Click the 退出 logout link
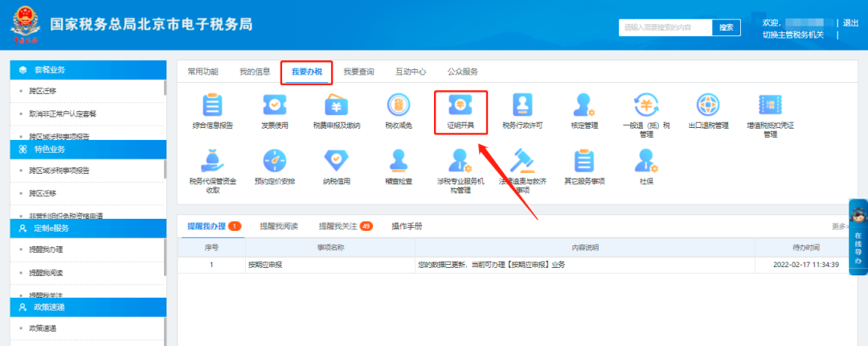Viewport: 868px width, 346px height. click(x=851, y=23)
